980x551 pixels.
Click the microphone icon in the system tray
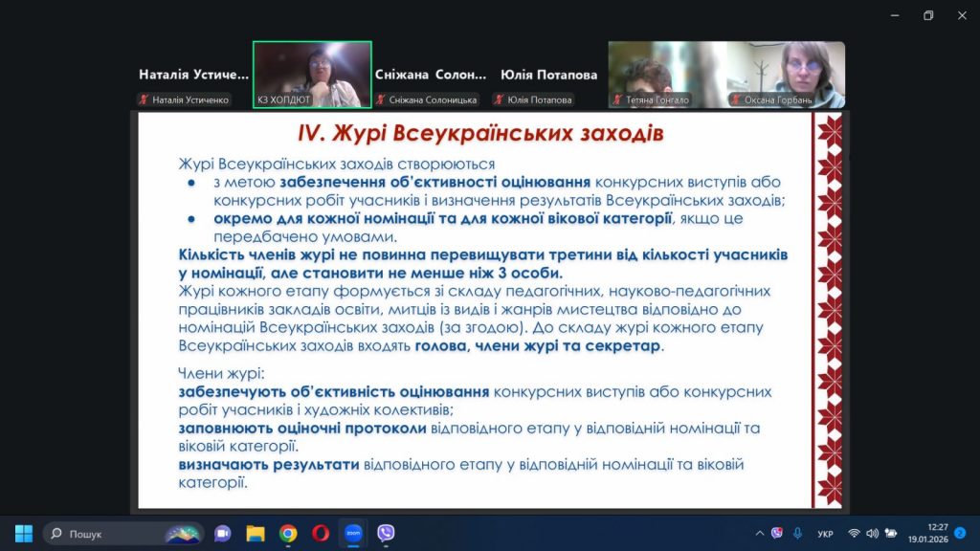pyautogui.click(x=797, y=533)
